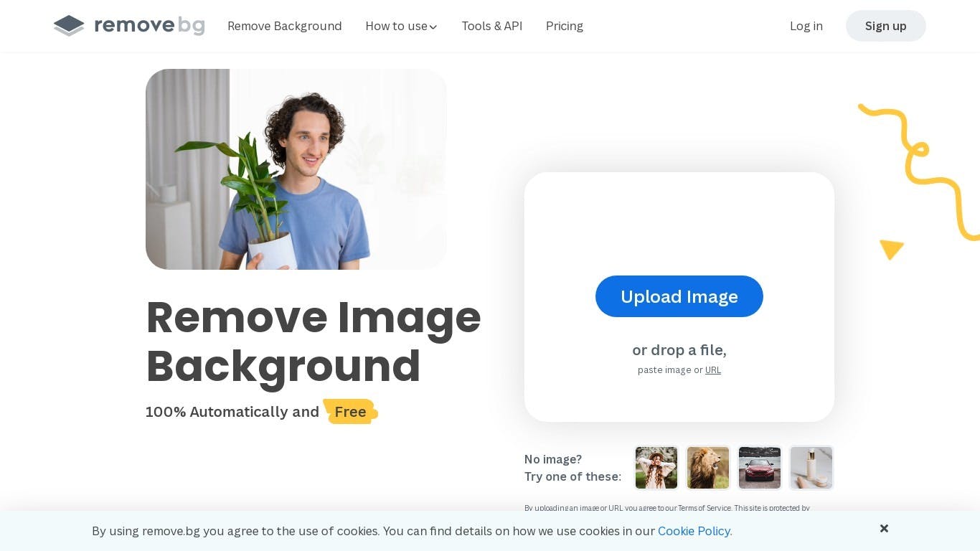Viewport: 980px width, 551px height.
Task: Try the woman with hat sample image
Action: pos(656,468)
